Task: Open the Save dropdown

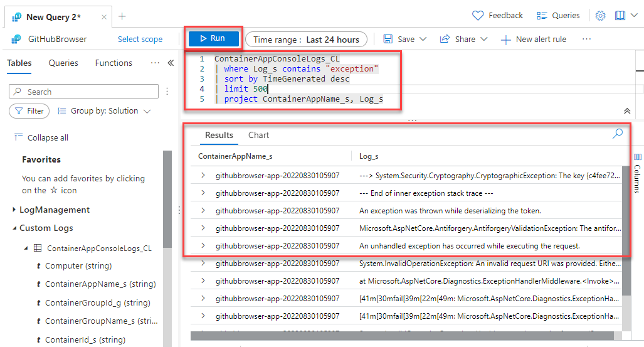Action: pyautogui.click(x=405, y=39)
